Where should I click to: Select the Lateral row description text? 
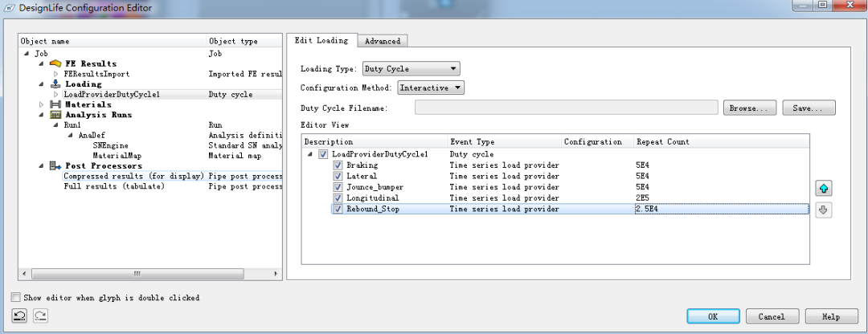click(x=362, y=177)
